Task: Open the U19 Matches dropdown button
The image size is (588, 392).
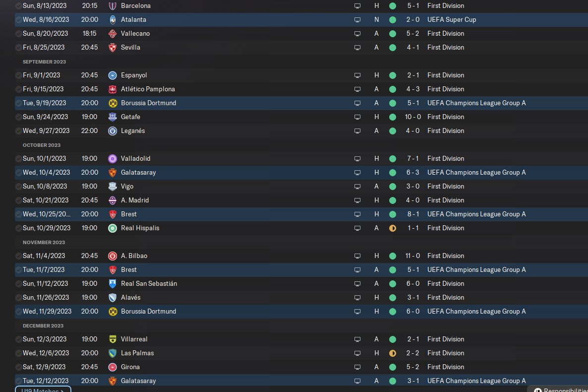Action: pos(43,390)
